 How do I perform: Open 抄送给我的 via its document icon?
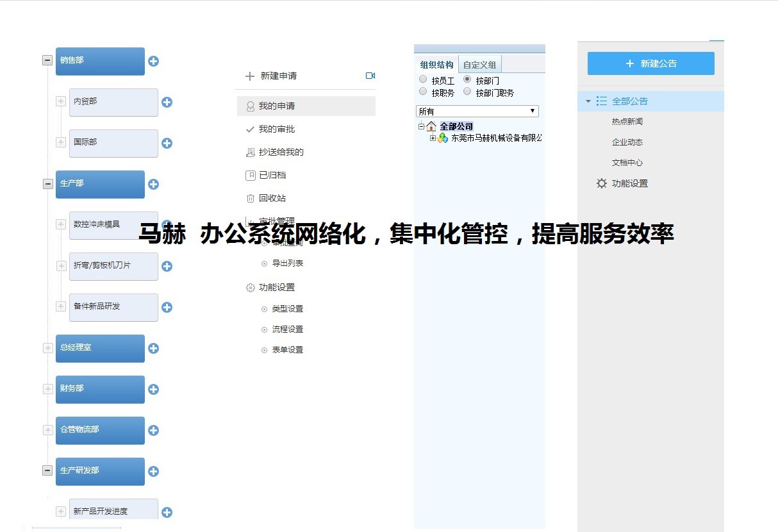point(251,152)
